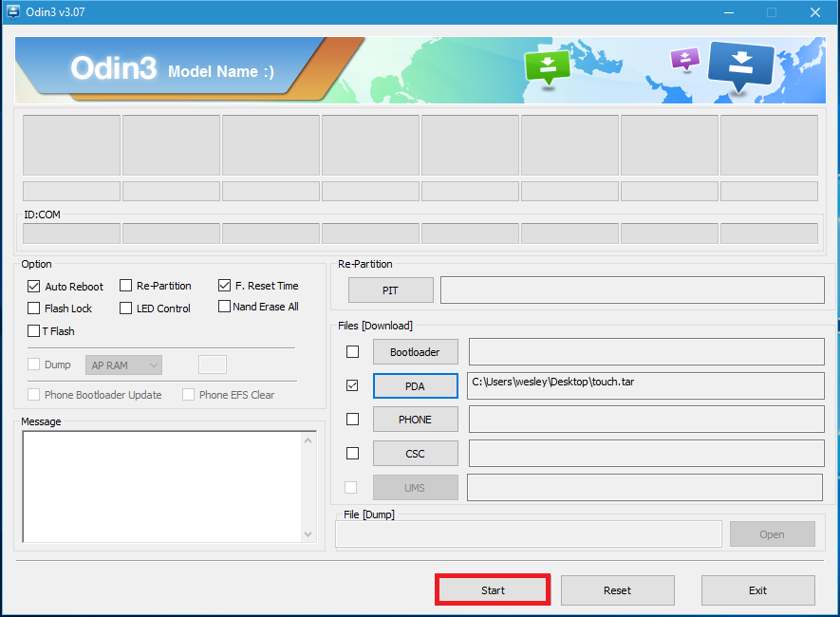Click inside the Message log box
This screenshot has height=617, width=840.
(x=161, y=486)
